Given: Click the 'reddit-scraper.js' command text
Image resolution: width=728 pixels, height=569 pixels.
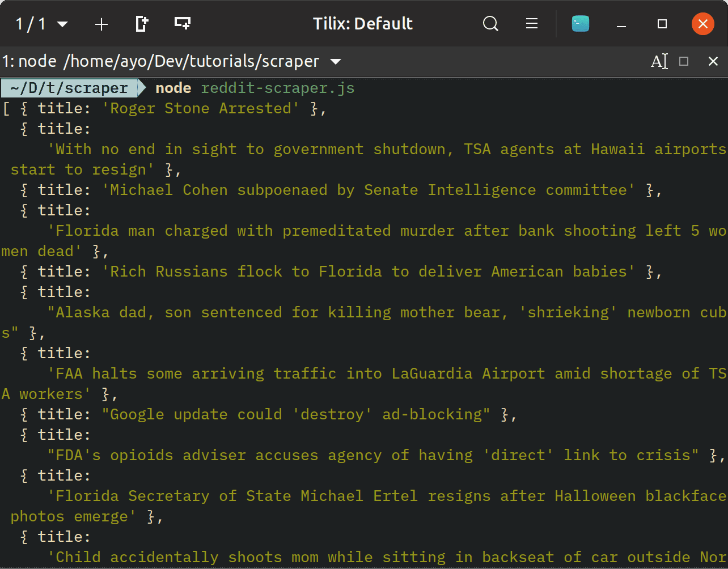Looking at the screenshot, I should click(278, 88).
